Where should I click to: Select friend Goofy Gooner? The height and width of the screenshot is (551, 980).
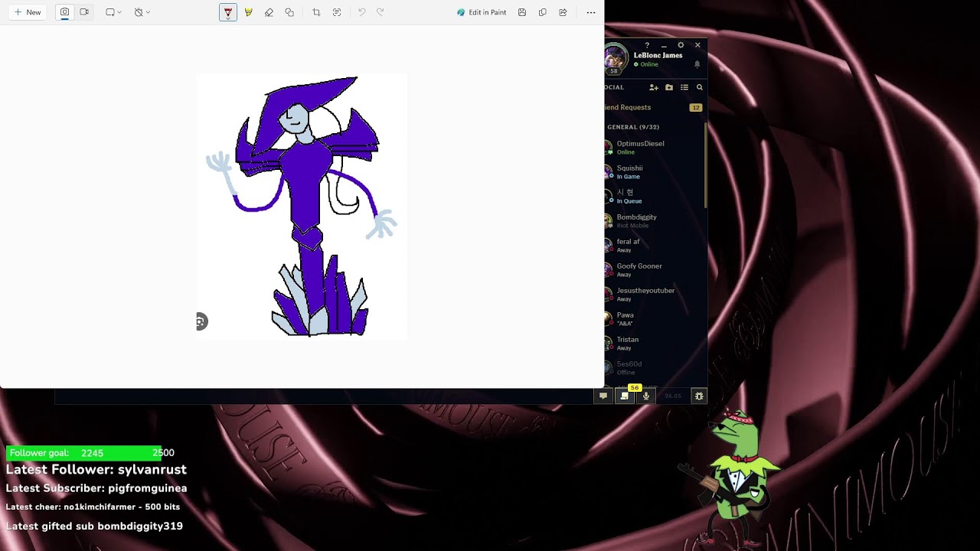[655, 269]
